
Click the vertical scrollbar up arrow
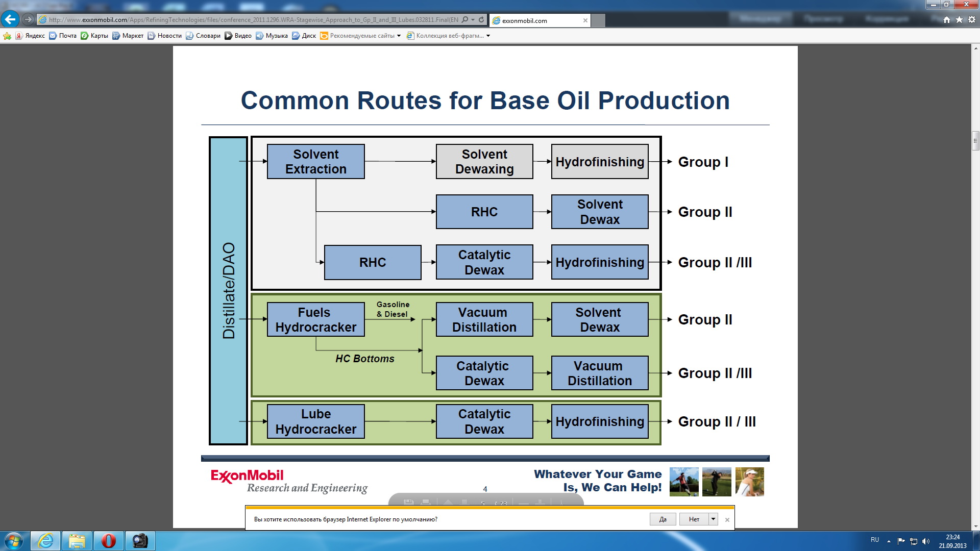(x=975, y=49)
